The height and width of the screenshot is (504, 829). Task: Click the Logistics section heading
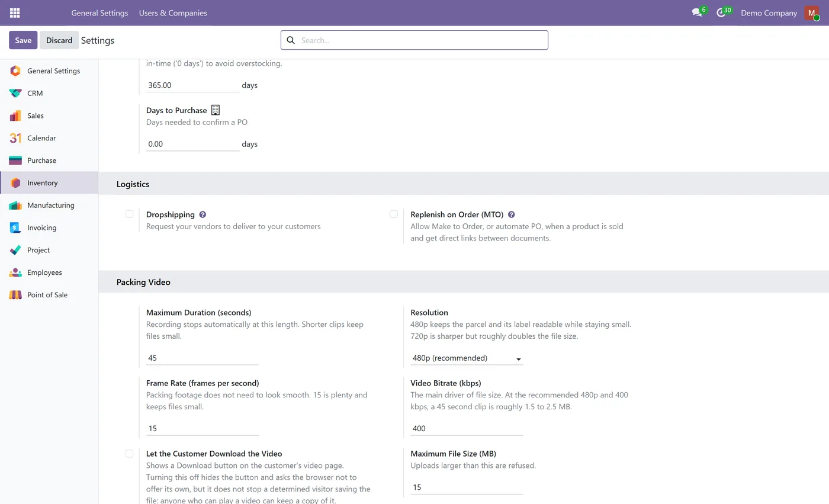pos(133,184)
